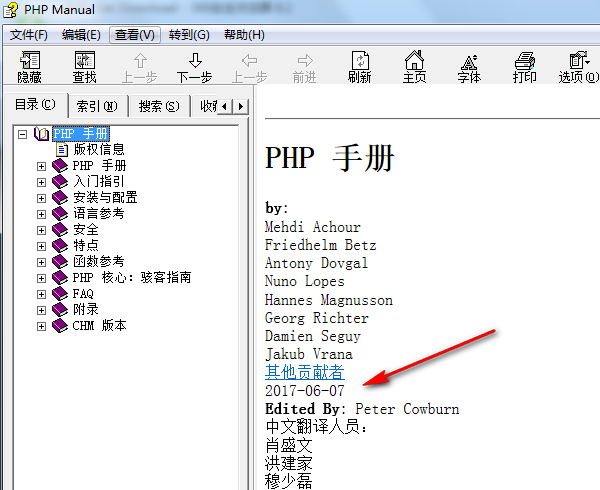Expand the 函数参考 tree node

(x=41, y=262)
